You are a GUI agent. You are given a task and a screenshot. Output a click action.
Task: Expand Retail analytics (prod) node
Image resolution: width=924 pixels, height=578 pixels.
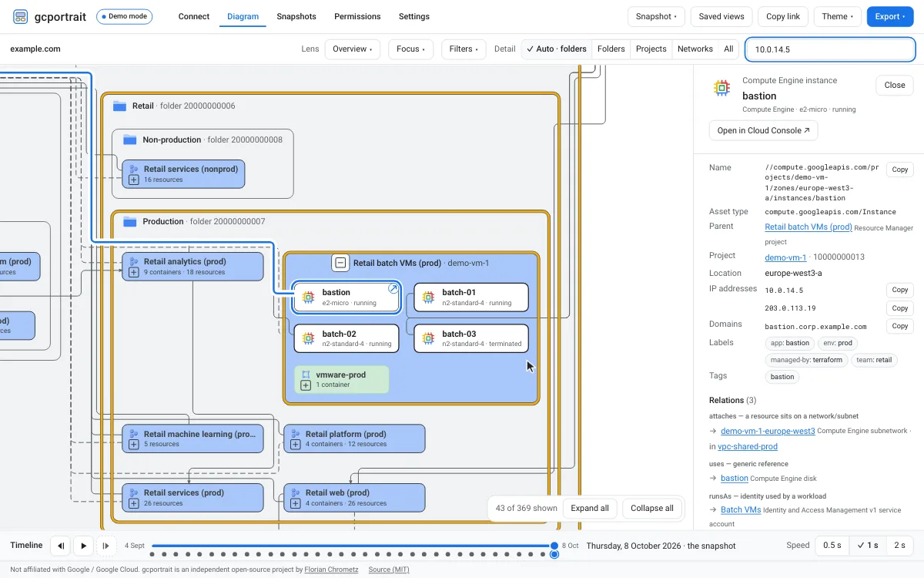(x=133, y=272)
